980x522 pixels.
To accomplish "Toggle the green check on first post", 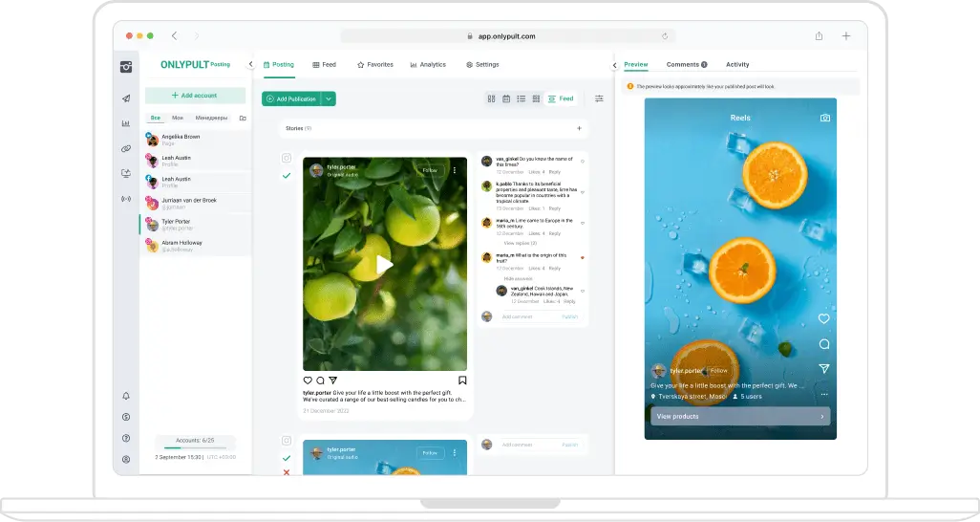I will [x=286, y=176].
